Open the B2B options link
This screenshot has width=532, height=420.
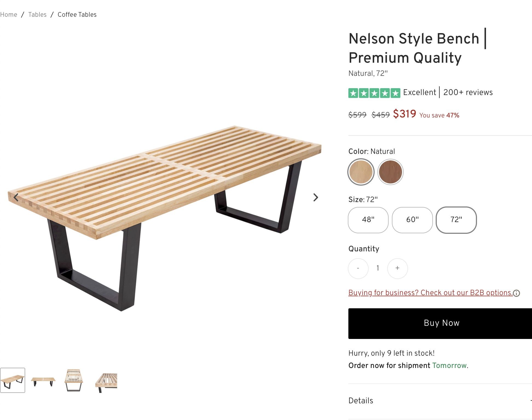430,293
